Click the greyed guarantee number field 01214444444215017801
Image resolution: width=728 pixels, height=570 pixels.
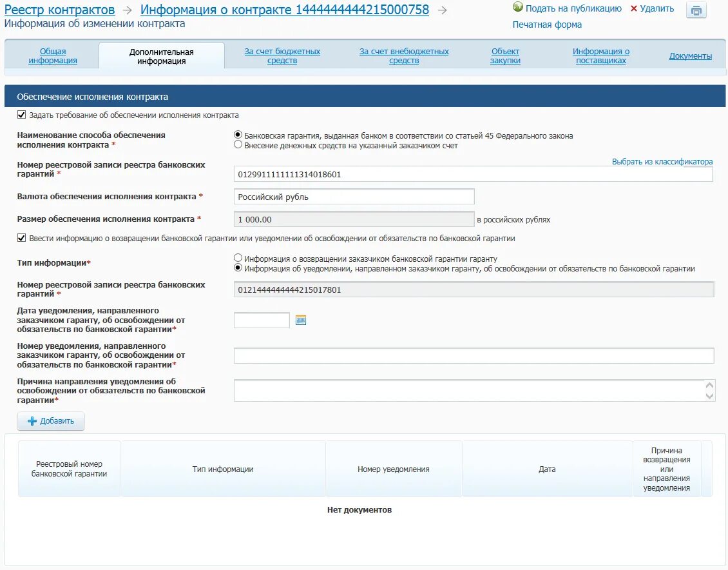(x=474, y=290)
